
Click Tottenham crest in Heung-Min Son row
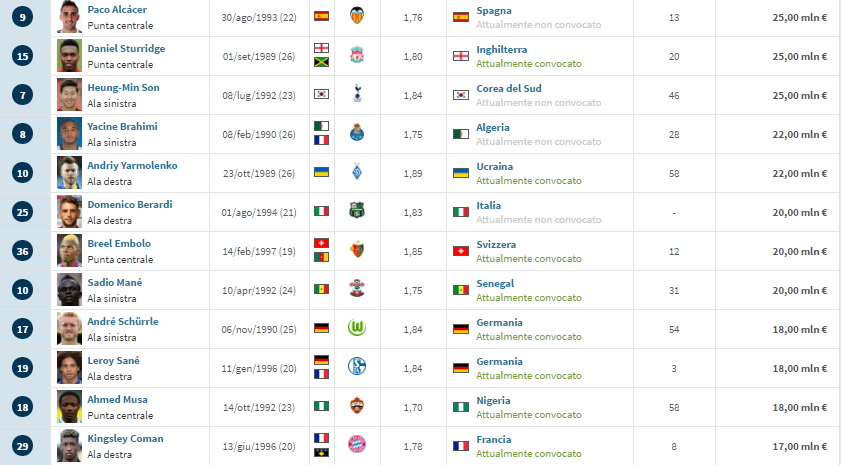pos(355,95)
